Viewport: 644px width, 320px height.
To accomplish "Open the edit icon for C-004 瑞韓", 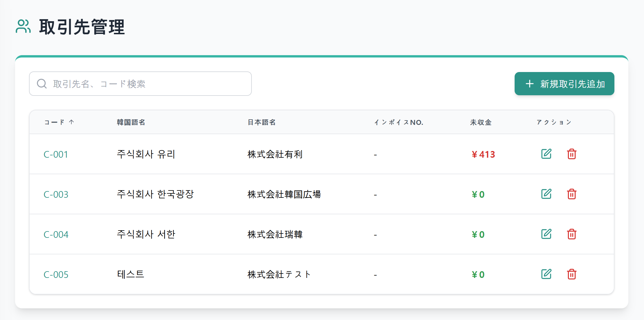I will tap(546, 234).
